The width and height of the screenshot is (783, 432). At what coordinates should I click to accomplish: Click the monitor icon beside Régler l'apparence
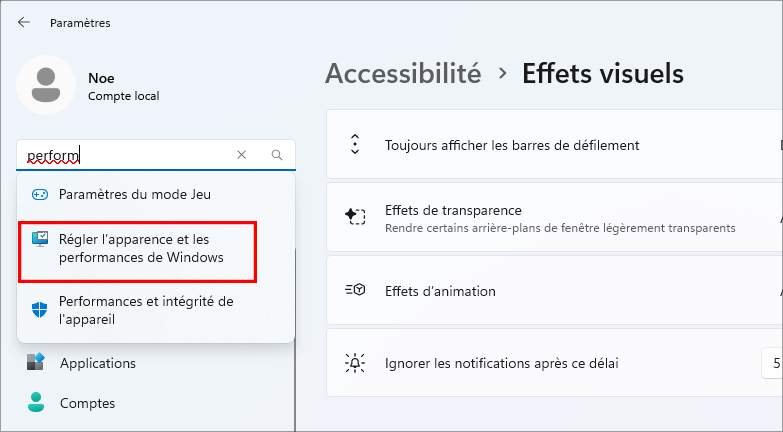(x=40, y=240)
